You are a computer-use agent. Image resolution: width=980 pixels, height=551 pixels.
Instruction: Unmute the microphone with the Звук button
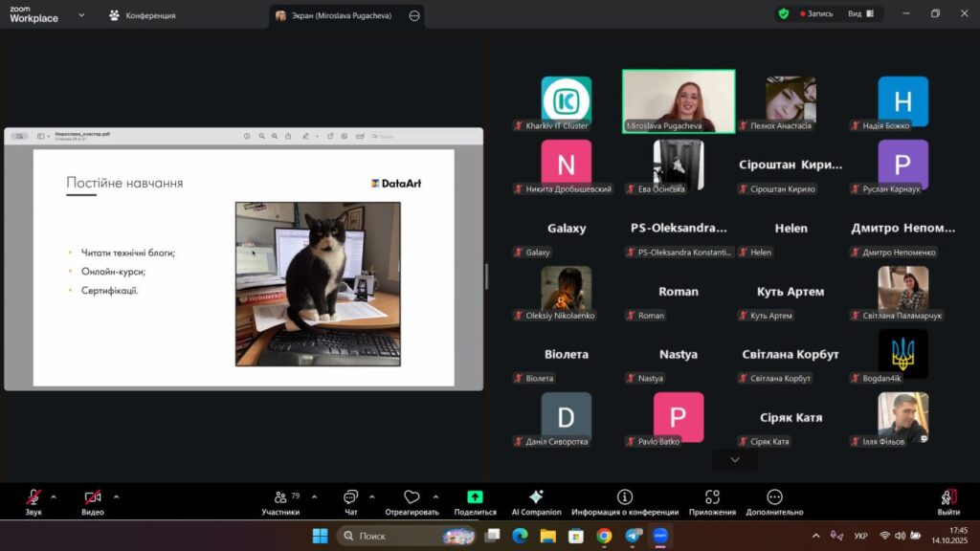(33, 497)
